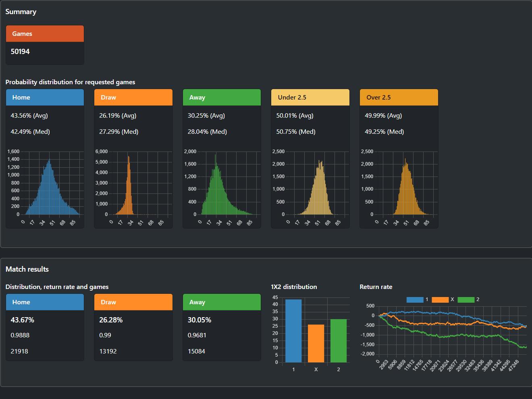Click the green Away histogram chart
532x399 pixels.
pos(222,188)
